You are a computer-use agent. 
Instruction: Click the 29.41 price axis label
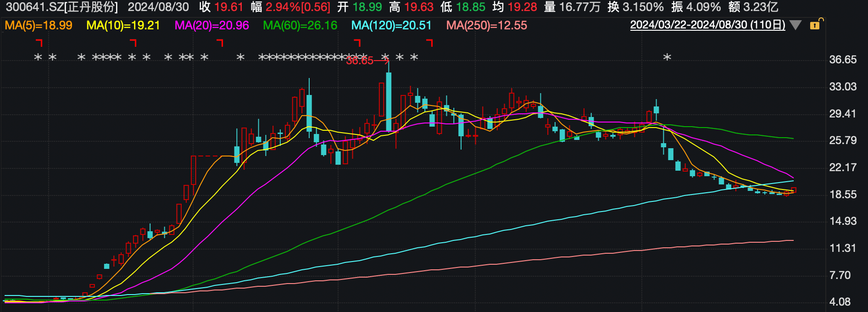843,113
